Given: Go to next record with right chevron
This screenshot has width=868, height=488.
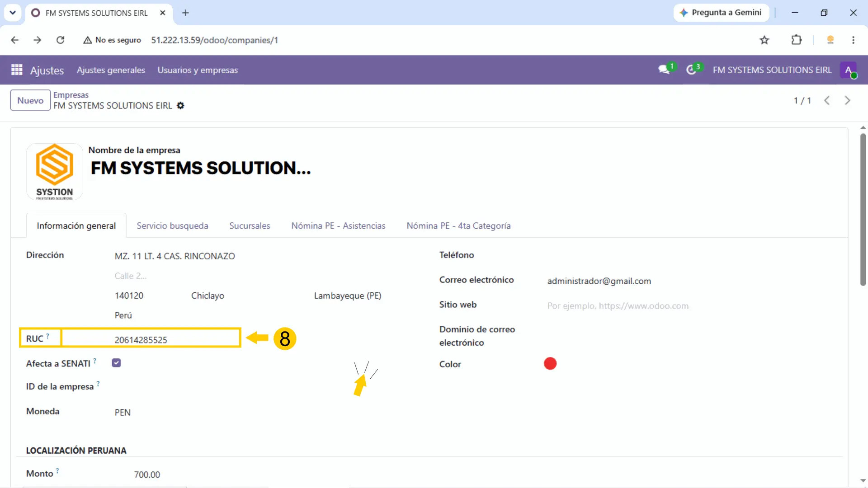Looking at the screenshot, I should (848, 101).
